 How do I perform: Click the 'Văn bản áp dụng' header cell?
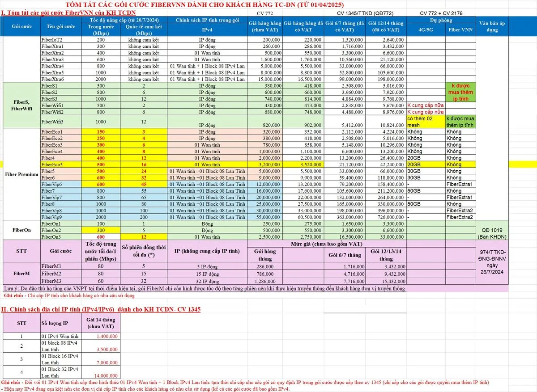[x=492, y=26]
